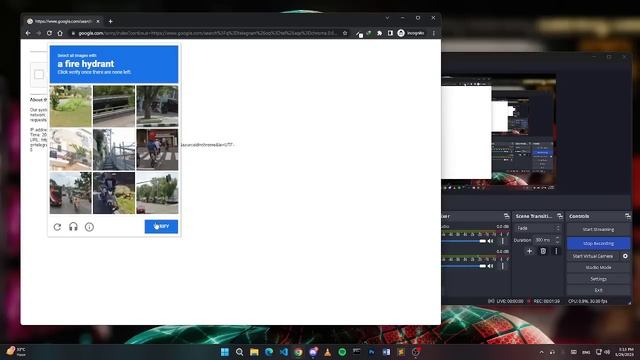Image resolution: width=640 pixels, height=360 pixels.
Task: Click the lower audio channel volume slider
Action: (x=463, y=267)
